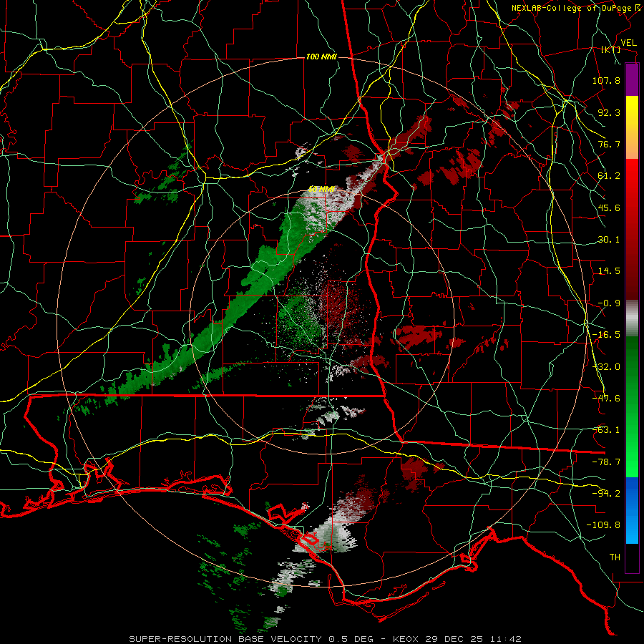Screen dimensions: 644x644
Task: Pick the bright green segment of the color bar
Action: click(x=632, y=406)
